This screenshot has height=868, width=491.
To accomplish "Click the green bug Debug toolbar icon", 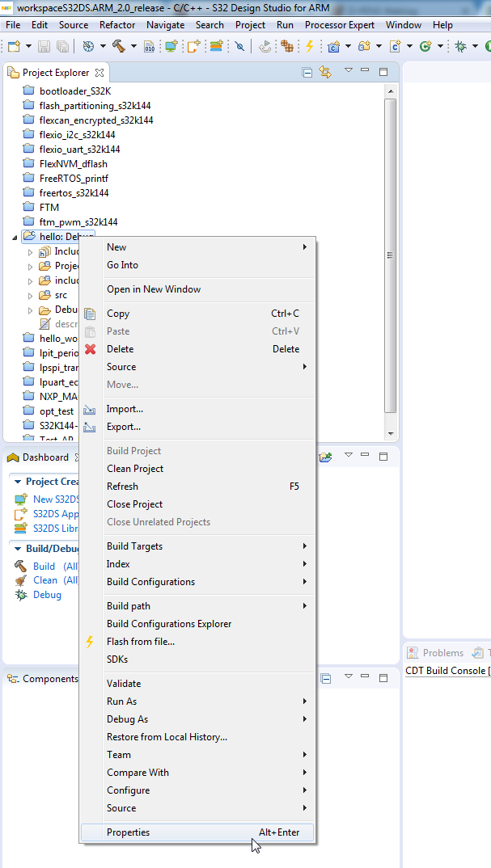I will pyautogui.click(x=460, y=46).
